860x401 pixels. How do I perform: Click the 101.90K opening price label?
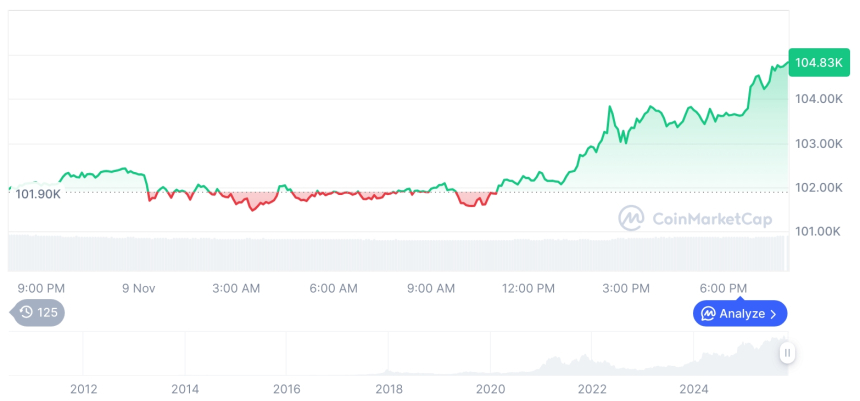[38, 193]
